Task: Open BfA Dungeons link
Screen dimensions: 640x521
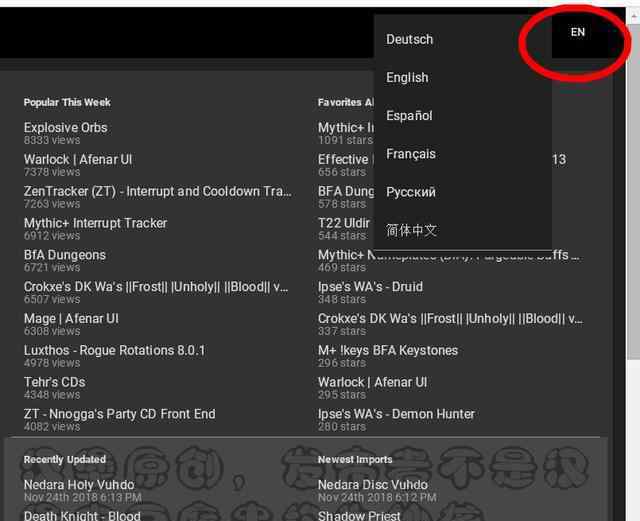Action: pyautogui.click(x=64, y=255)
